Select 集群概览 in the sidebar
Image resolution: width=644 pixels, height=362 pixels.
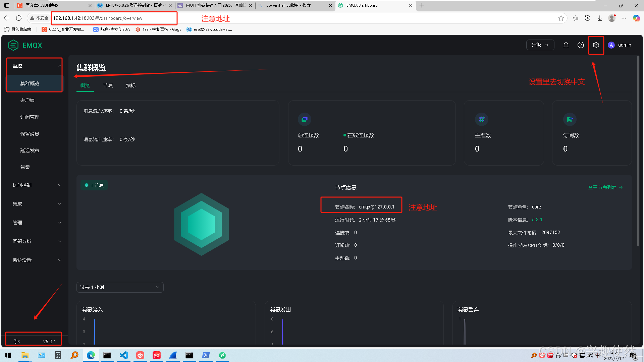(35, 83)
